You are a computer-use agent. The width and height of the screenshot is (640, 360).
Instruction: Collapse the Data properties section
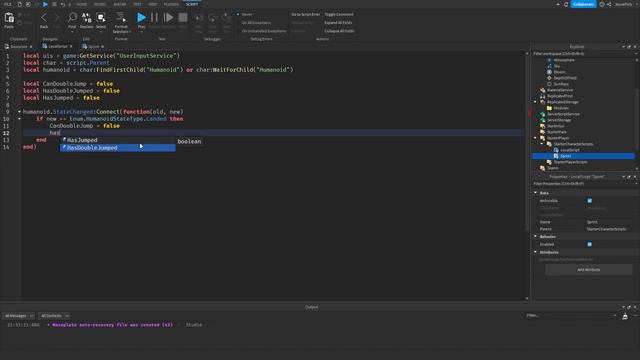coord(536,193)
